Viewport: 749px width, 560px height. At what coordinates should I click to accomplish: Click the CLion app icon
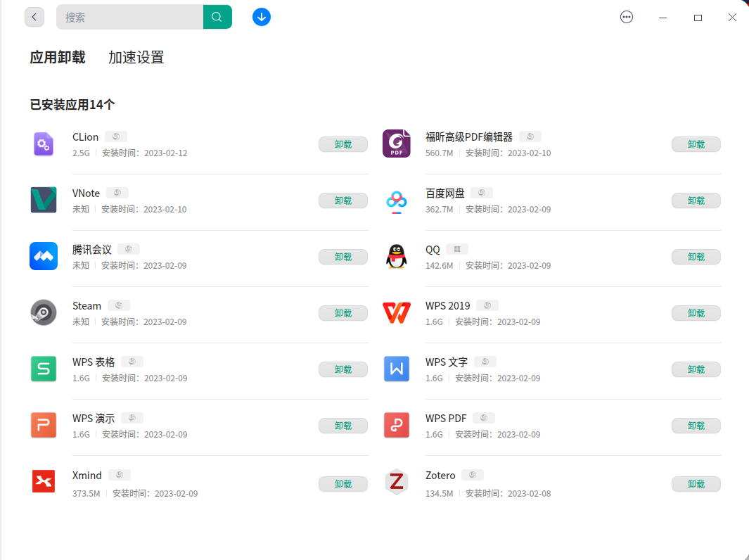pyautogui.click(x=44, y=144)
